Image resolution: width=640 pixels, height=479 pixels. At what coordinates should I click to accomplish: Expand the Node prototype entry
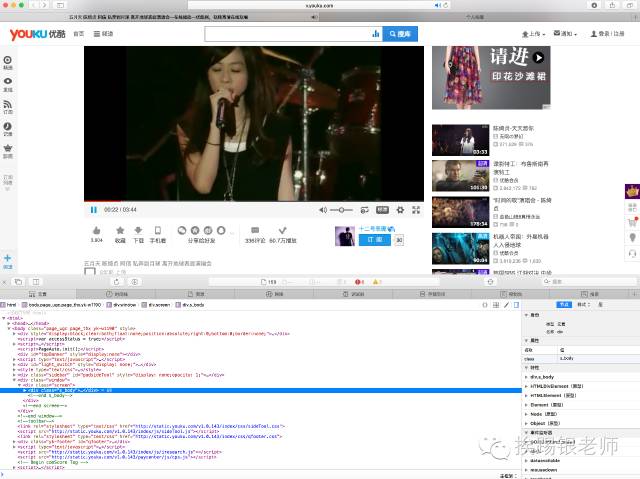click(526, 414)
